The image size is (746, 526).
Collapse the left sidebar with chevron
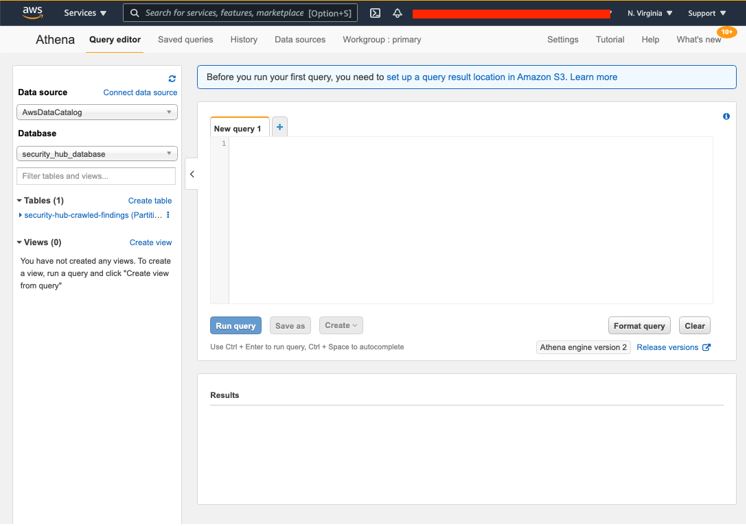click(x=192, y=174)
